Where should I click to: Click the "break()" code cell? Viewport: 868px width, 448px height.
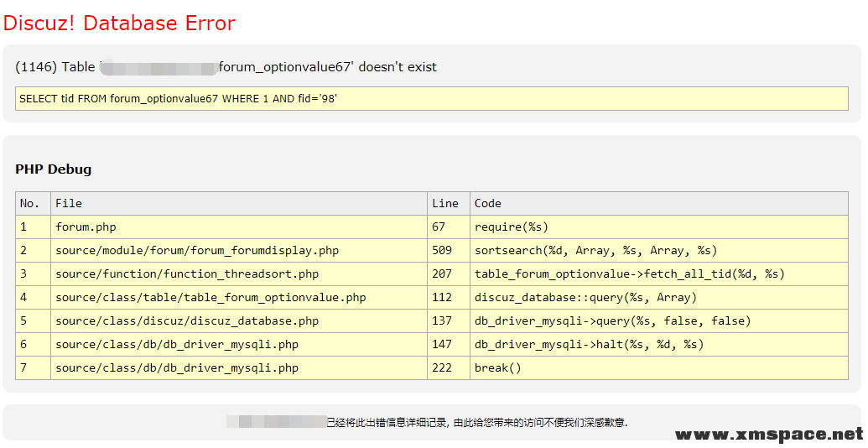point(658,367)
